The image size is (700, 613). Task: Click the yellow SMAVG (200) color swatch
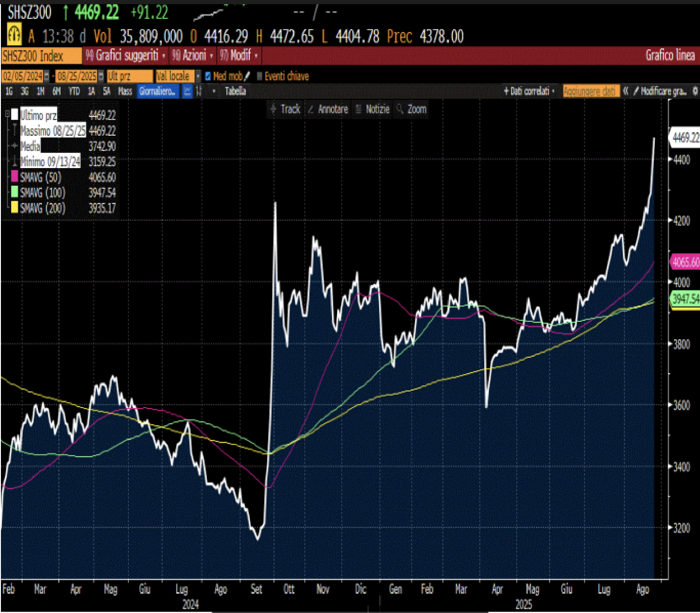15,208
